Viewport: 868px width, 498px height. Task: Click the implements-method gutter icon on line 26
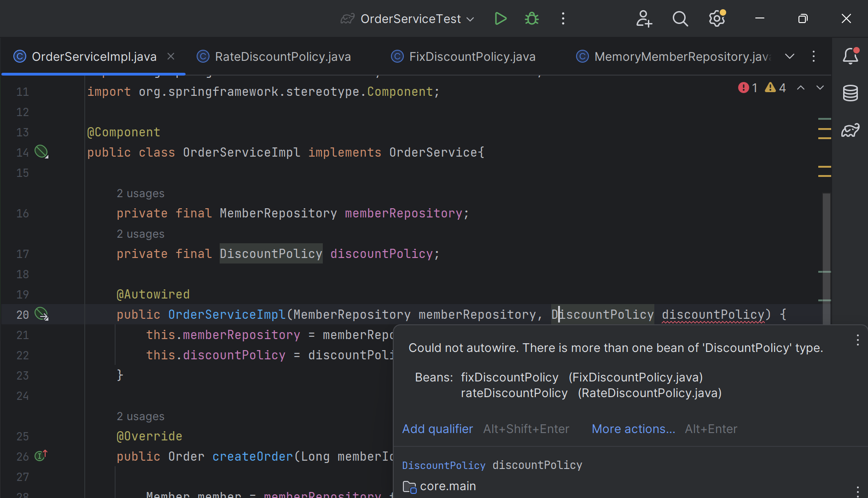coord(41,456)
